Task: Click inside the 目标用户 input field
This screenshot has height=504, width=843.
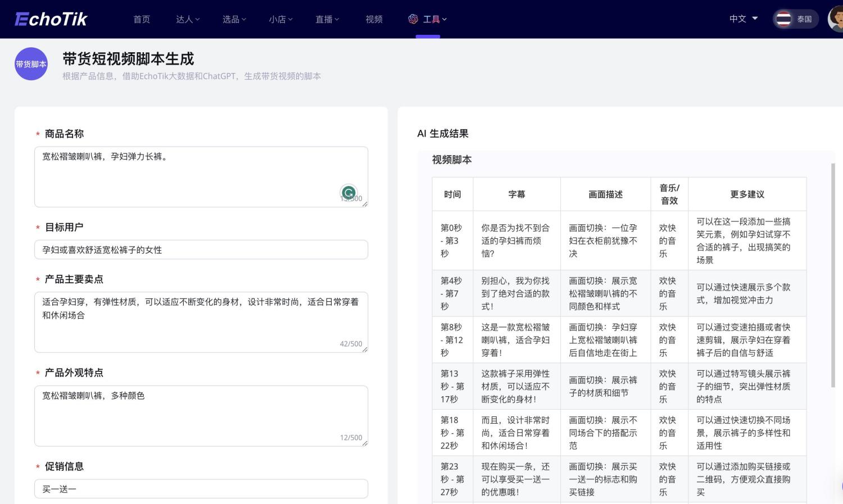Action: [x=201, y=249]
